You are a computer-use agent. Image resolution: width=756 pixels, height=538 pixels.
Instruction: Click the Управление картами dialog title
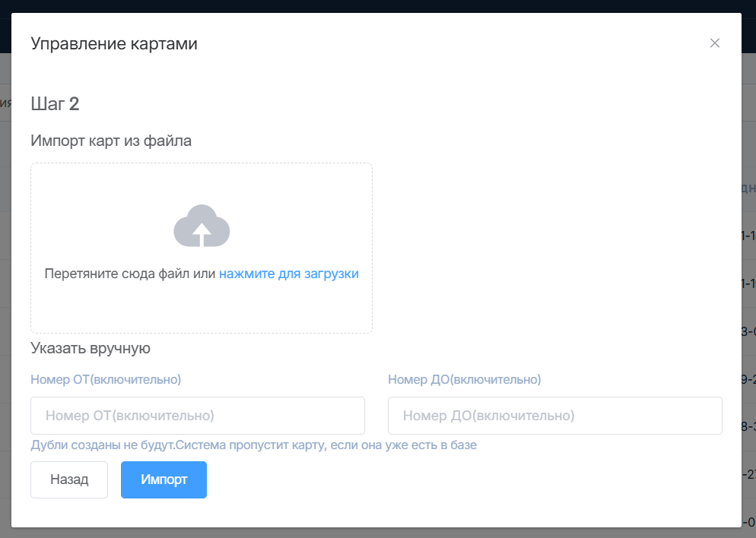pyautogui.click(x=114, y=44)
